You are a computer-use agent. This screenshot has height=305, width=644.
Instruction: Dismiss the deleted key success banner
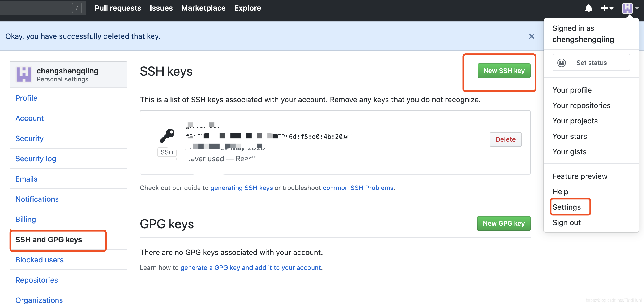pyautogui.click(x=532, y=36)
